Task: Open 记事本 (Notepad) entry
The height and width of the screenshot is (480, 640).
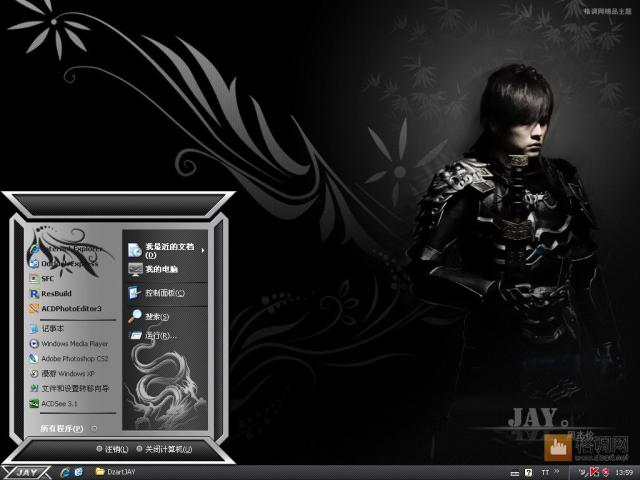Action: [x=47, y=329]
